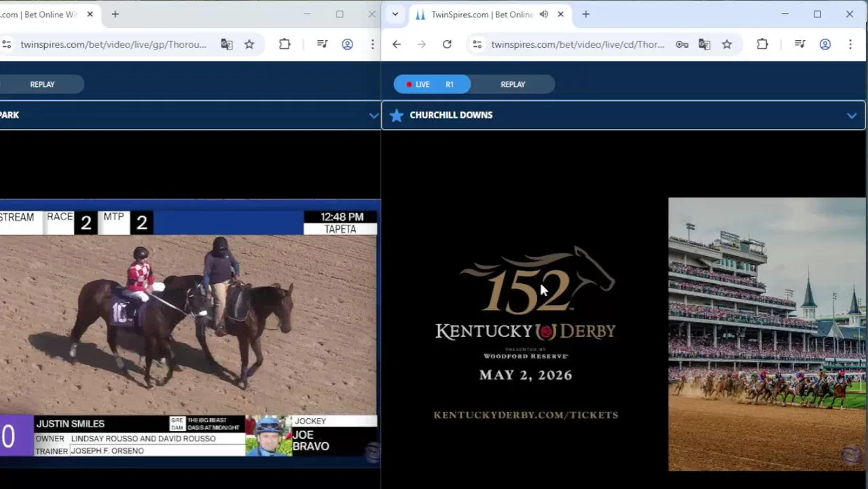
Task: Click the "MAY 2, 2026" date text
Action: tap(526, 375)
